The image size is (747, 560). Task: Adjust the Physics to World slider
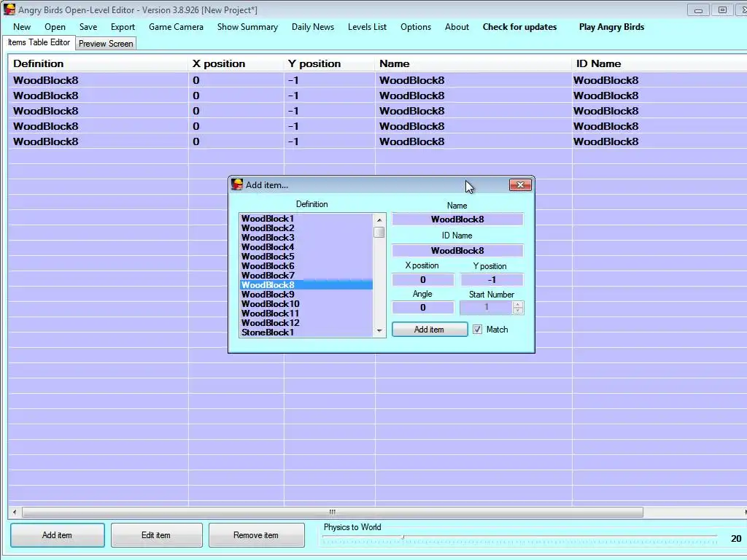coord(403,537)
